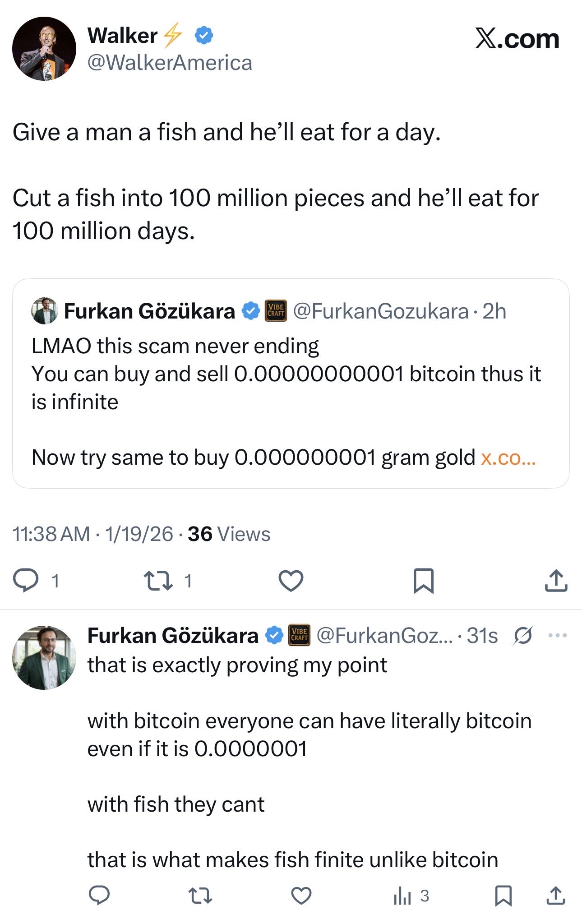Viewport: 582px width, 924px height.
Task: View analytics on Furkan's reply
Action: (x=403, y=896)
